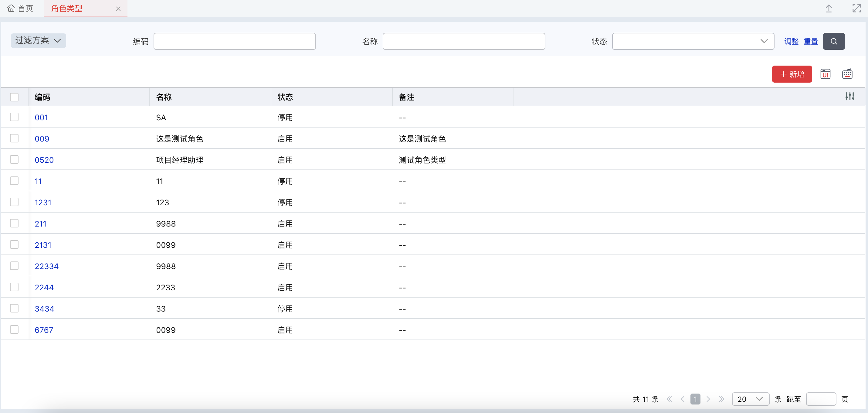Viewport: 868px width, 413px height.
Task: Check the row 22334 checkbox
Action: pyautogui.click(x=14, y=266)
